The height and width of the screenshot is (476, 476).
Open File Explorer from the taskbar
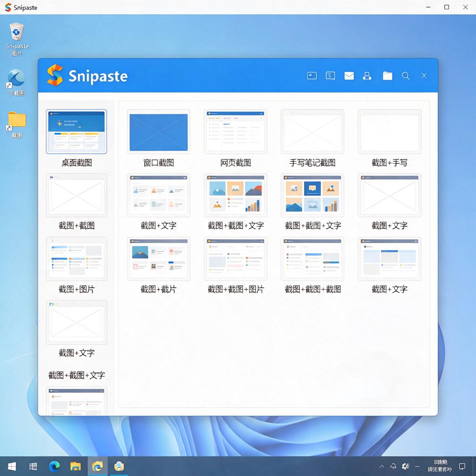pos(76,466)
